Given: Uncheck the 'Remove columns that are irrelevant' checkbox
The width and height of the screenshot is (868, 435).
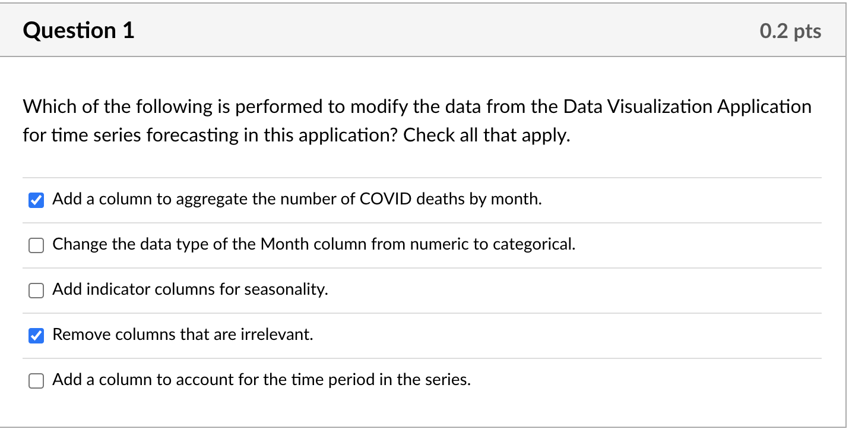Looking at the screenshot, I should [x=36, y=336].
